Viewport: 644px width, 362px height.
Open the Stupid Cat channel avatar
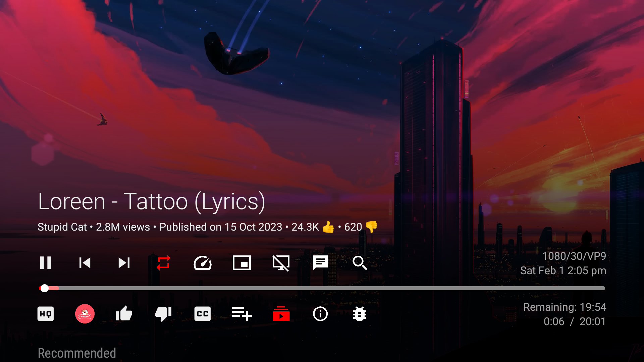point(85,314)
